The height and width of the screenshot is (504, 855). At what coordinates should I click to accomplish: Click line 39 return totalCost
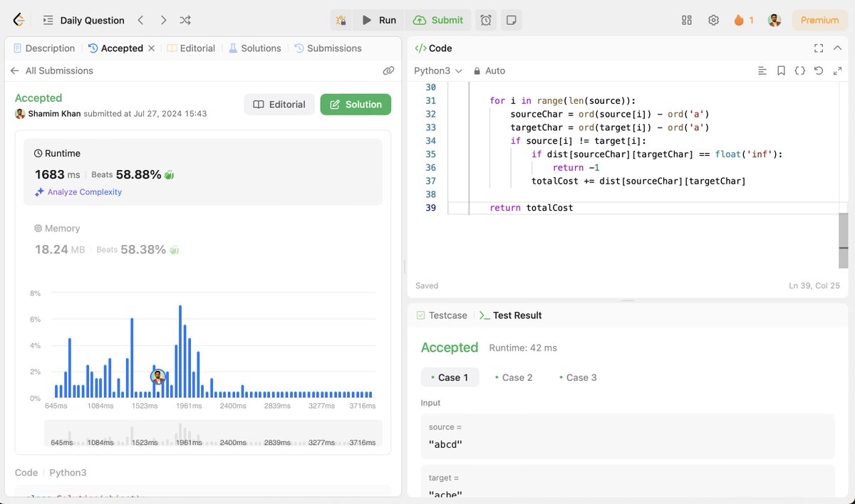point(531,208)
